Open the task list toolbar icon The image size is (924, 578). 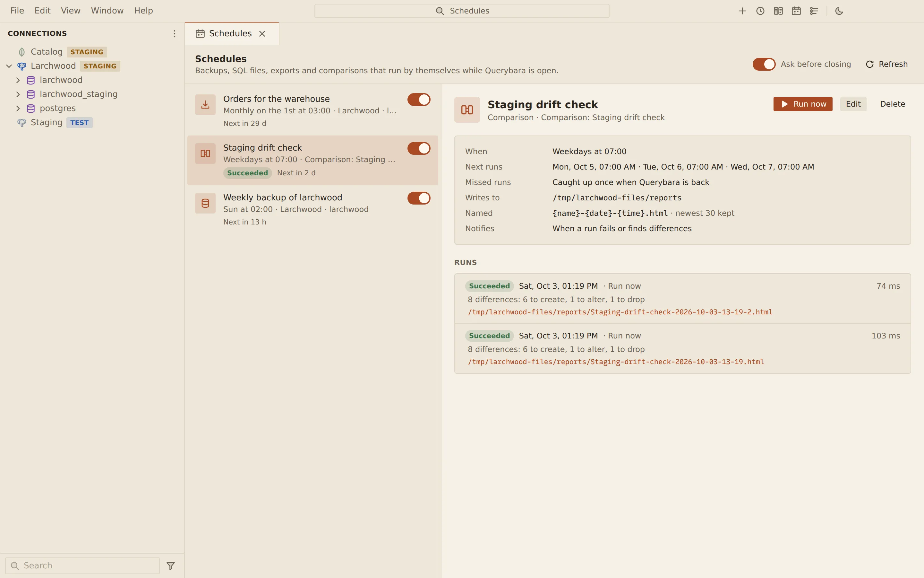click(814, 11)
